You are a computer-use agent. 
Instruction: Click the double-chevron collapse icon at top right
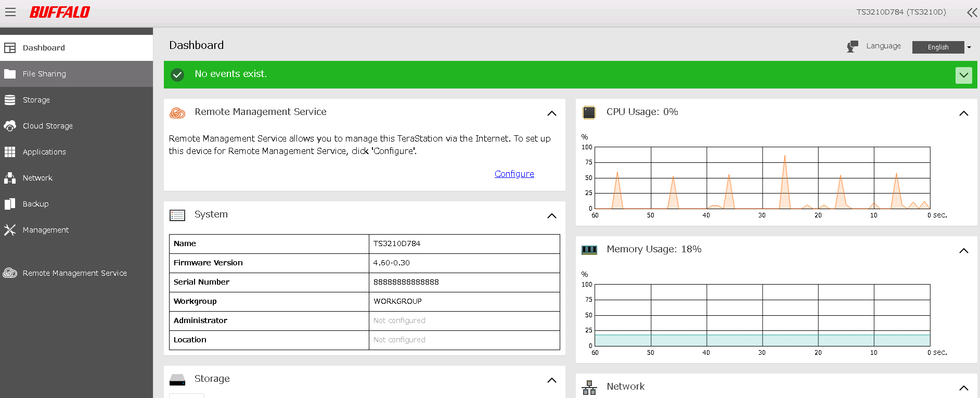972,12
